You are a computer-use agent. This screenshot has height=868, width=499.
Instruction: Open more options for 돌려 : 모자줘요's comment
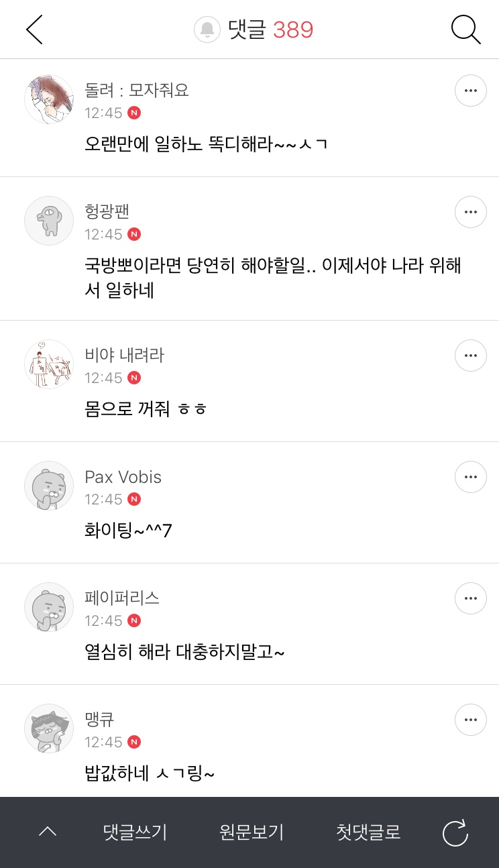point(470,91)
